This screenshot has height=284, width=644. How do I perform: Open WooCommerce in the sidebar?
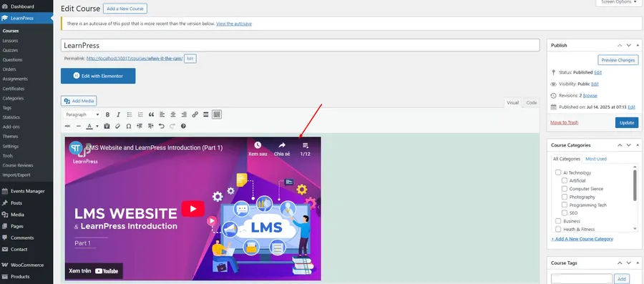pos(26,265)
